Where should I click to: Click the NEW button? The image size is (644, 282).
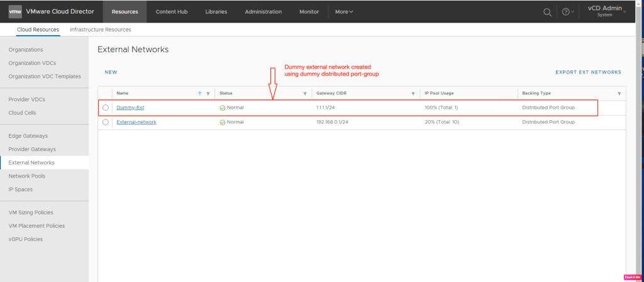point(111,72)
